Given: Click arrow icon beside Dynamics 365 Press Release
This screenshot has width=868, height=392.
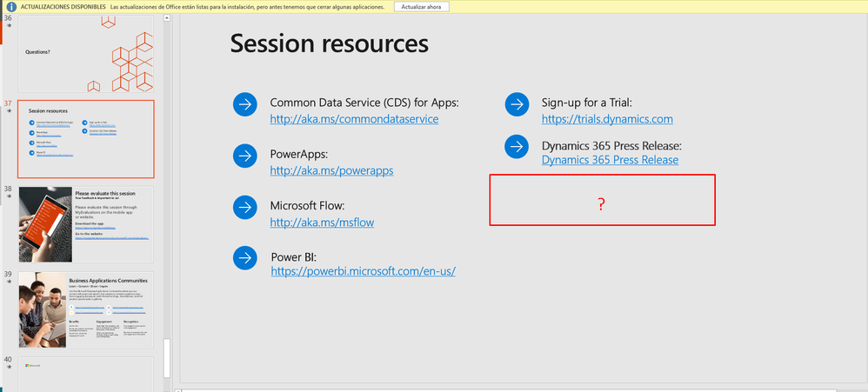Looking at the screenshot, I should [x=517, y=146].
